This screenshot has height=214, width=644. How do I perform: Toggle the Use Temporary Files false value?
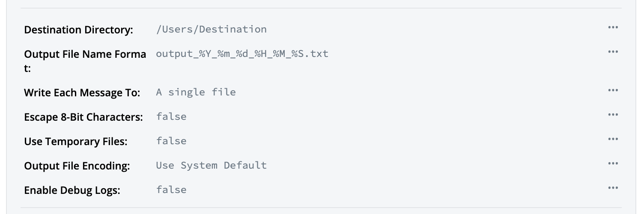(171, 141)
